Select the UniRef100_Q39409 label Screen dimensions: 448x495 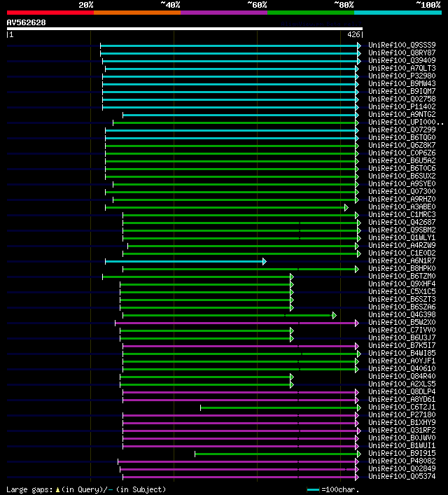coord(402,60)
